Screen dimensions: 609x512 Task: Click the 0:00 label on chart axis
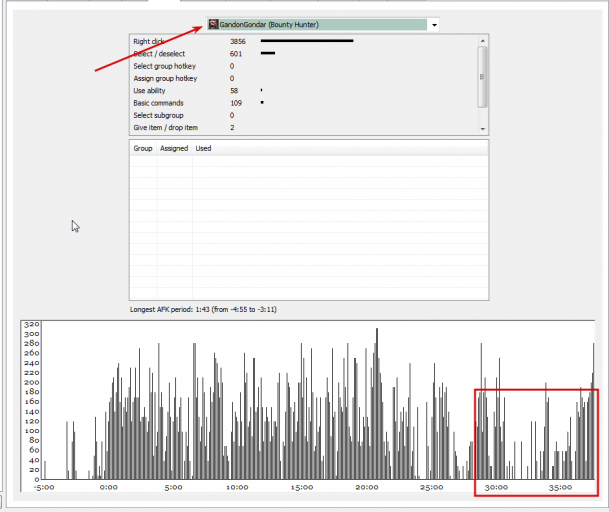pyautogui.click(x=108, y=487)
